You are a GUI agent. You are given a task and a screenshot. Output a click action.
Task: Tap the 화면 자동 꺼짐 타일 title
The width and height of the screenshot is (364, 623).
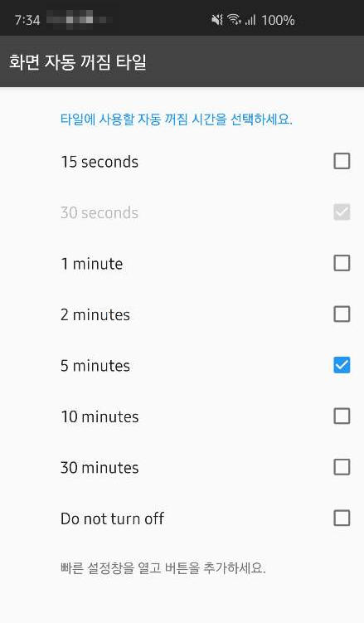pyautogui.click(x=78, y=62)
